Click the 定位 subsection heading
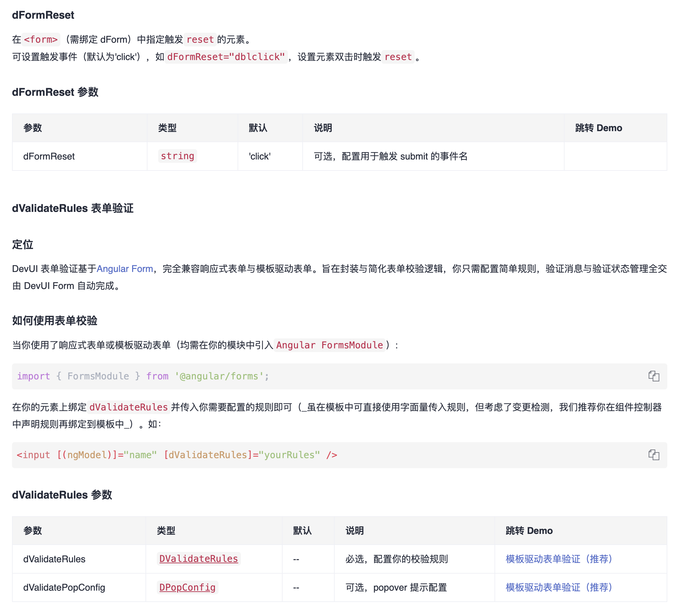This screenshot has width=678, height=616. [23, 245]
